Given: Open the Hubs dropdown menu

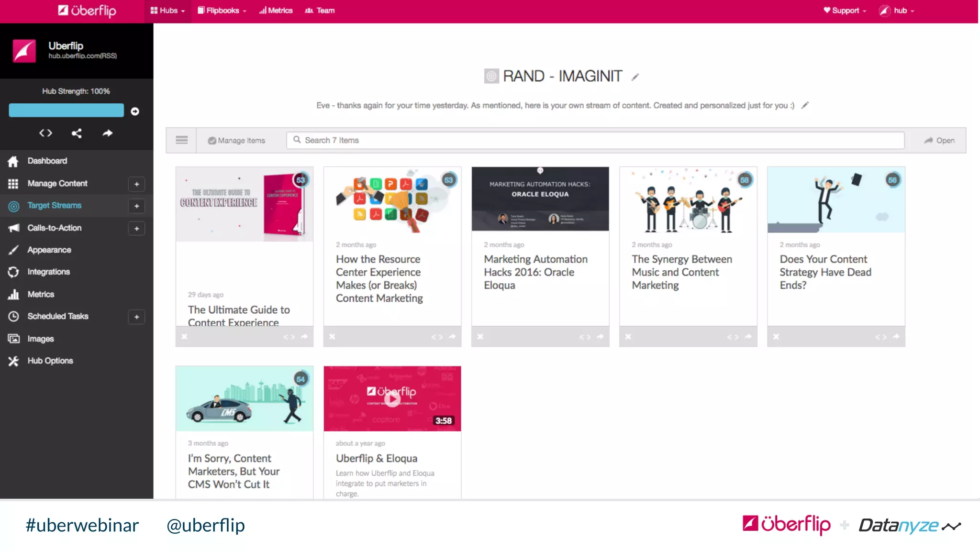Looking at the screenshot, I should [167, 11].
